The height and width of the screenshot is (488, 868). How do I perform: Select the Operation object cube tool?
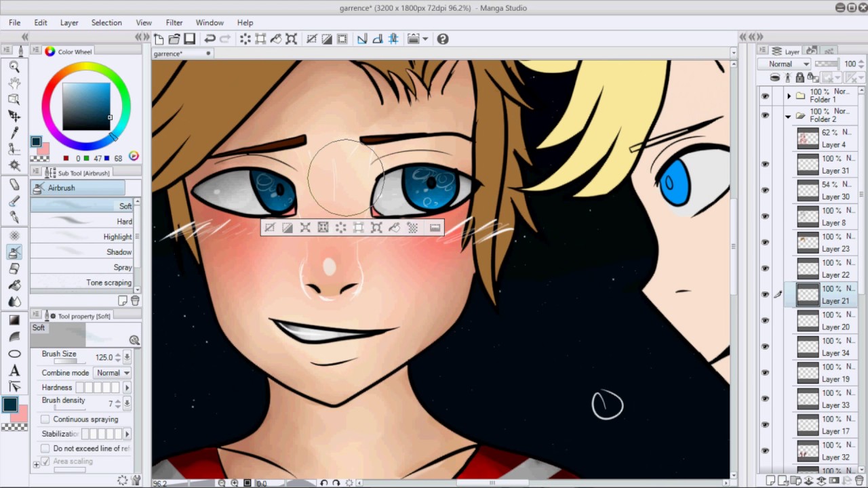14,99
